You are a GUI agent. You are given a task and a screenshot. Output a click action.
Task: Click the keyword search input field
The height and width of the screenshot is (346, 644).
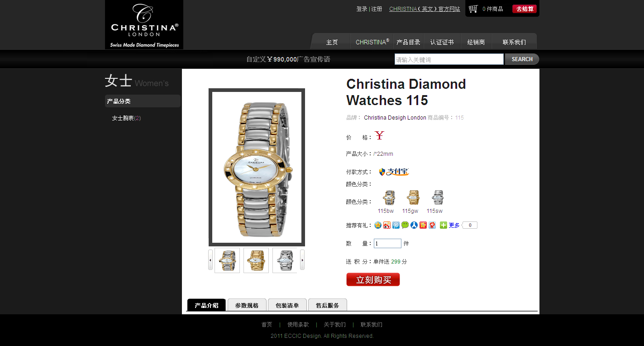click(x=449, y=59)
